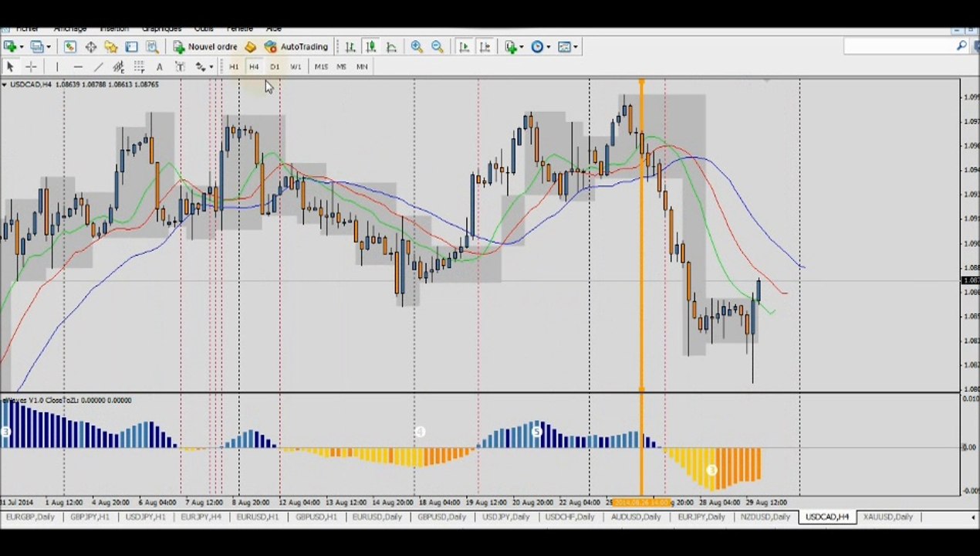980x556 pixels.
Task: Click the search magnifier icon
Action: click(961, 47)
